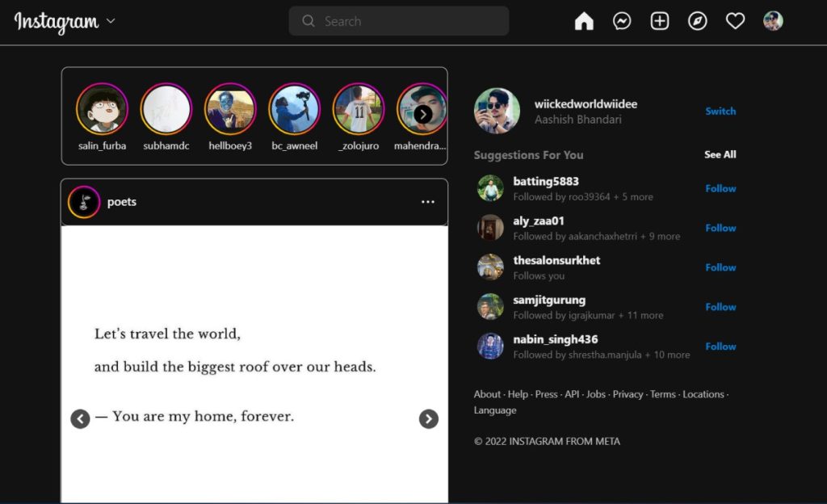Screen dimensions: 827x504
Task: Open the Language footer link
Action: 495,410
